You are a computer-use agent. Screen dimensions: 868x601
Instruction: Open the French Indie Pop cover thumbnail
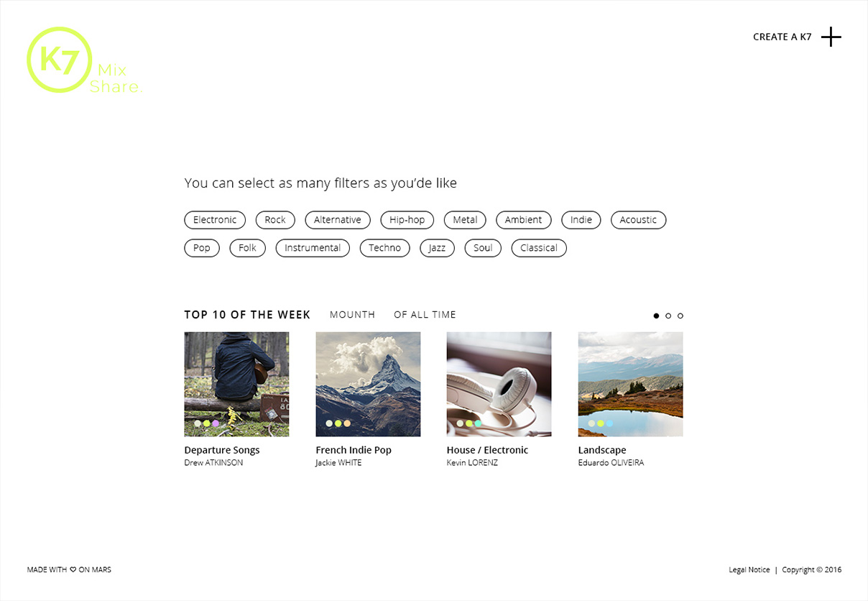pyautogui.click(x=368, y=384)
